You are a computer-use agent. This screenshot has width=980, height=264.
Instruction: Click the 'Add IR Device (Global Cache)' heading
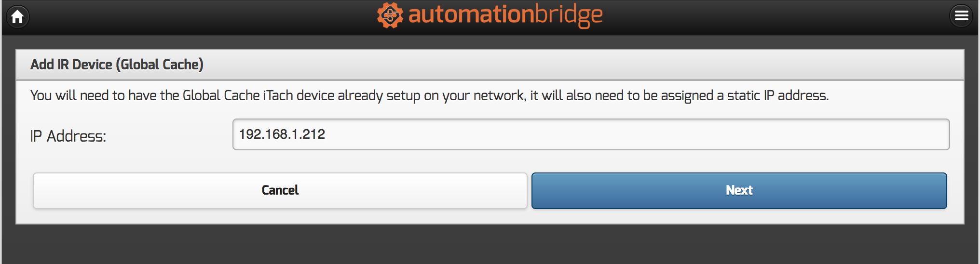coord(117,65)
